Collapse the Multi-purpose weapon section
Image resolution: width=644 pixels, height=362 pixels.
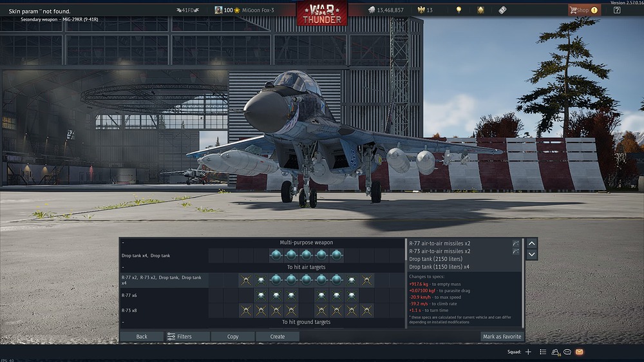(123, 242)
